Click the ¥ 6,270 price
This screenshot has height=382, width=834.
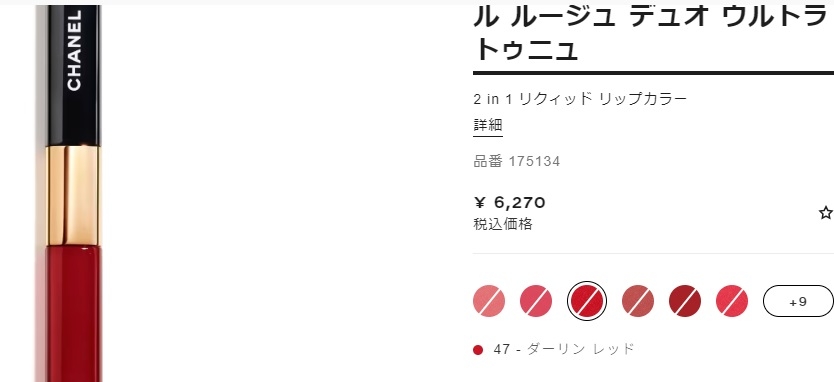pyautogui.click(x=509, y=203)
